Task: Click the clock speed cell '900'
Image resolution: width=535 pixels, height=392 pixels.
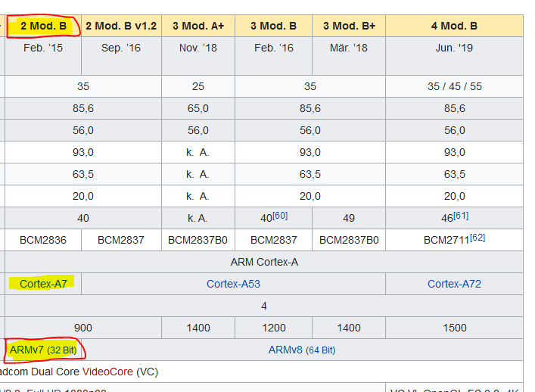Action: [x=83, y=328]
